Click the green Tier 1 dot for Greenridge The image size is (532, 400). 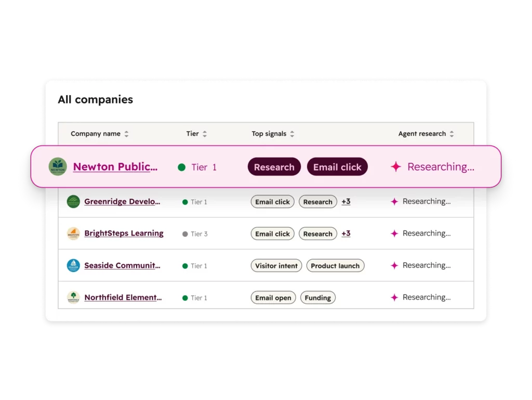(185, 202)
